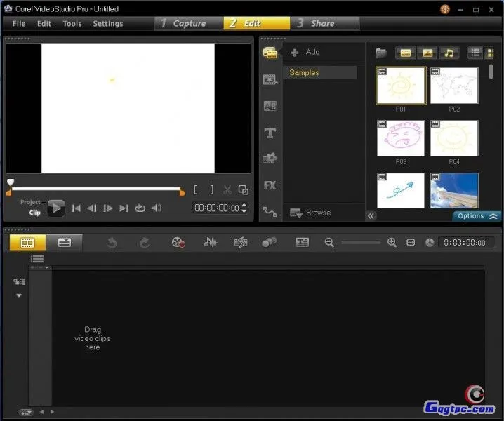Open the Subtitle Editor tool
Viewport: 504px width, 421px height.
coord(302,243)
